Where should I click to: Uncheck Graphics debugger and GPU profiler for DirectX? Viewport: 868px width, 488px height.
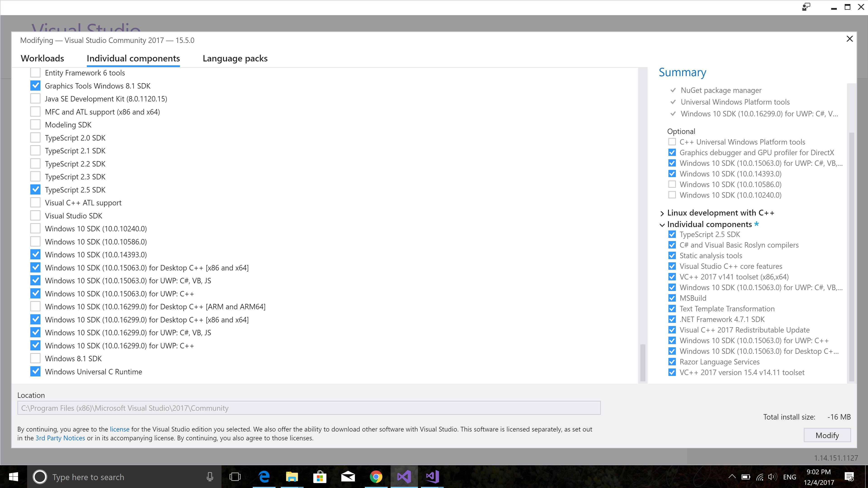[672, 152]
